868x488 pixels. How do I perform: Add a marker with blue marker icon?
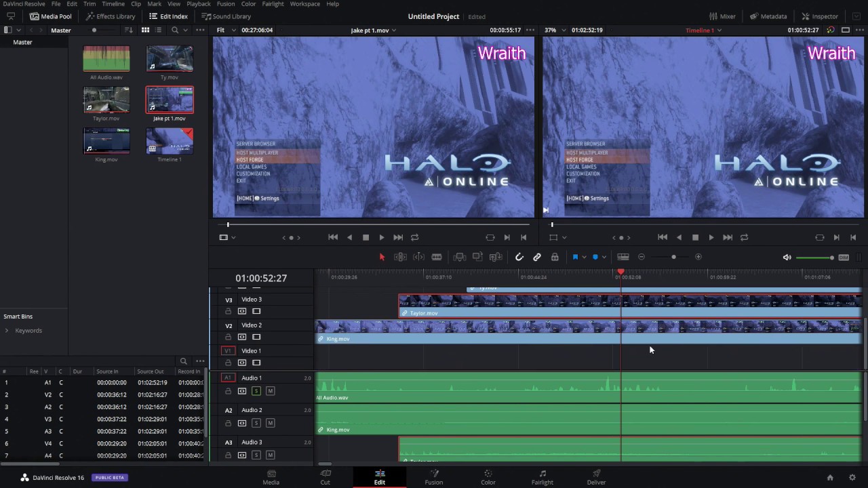(595, 257)
